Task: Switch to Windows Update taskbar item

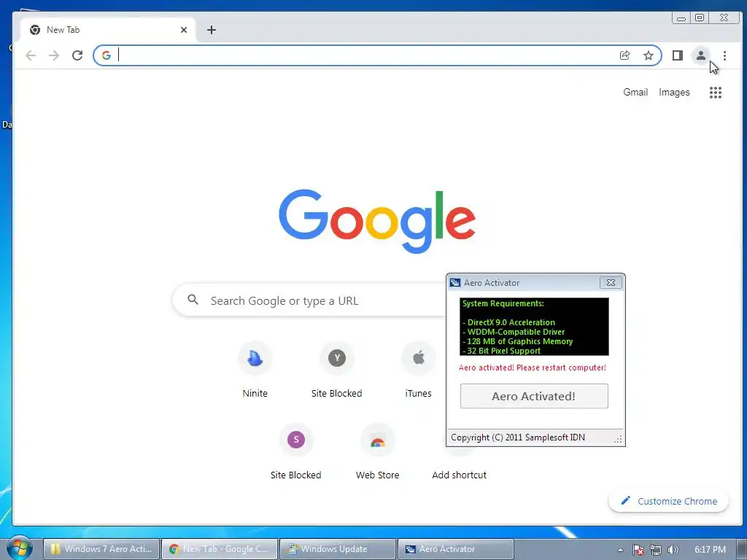Action: pyautogui.click(x=338, y=548)
